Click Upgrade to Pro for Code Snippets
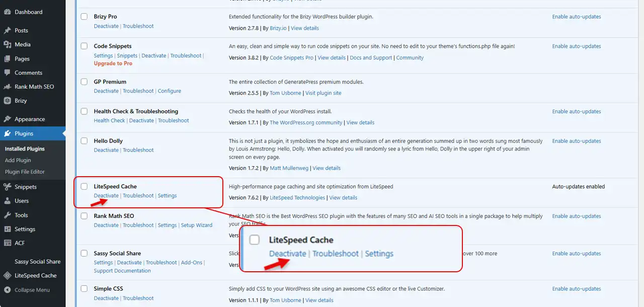 (x=113, y=64)
